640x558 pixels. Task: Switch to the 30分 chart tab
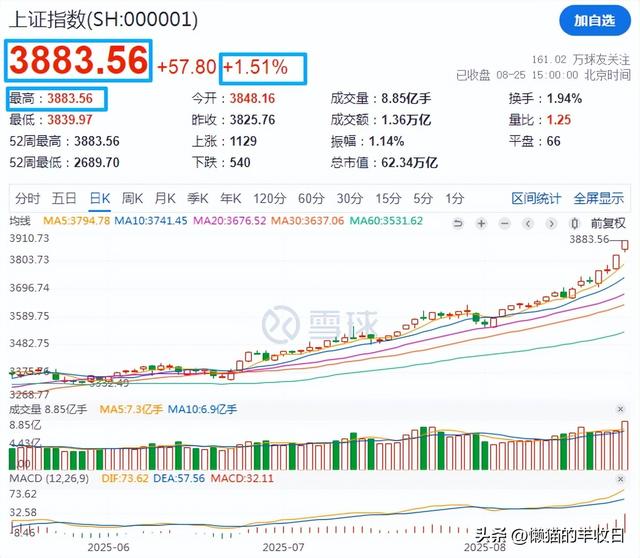350,199
